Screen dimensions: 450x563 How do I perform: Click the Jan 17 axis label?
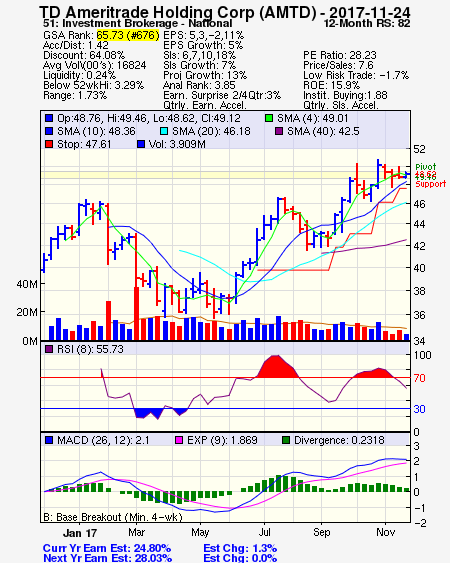pyautogui.click(x=80, y=533)
